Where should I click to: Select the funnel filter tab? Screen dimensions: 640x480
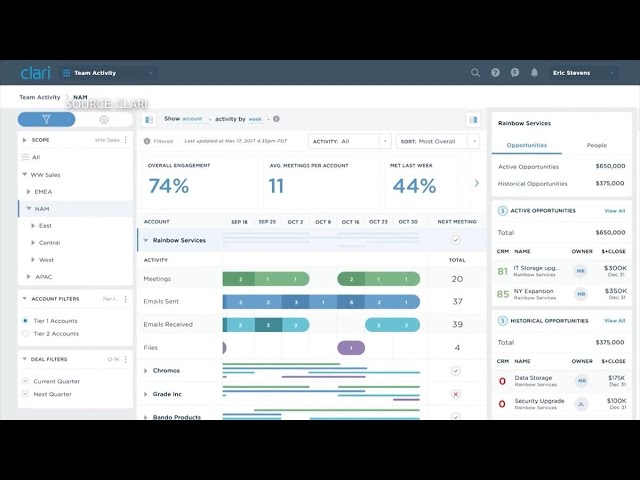click(47, 119)
